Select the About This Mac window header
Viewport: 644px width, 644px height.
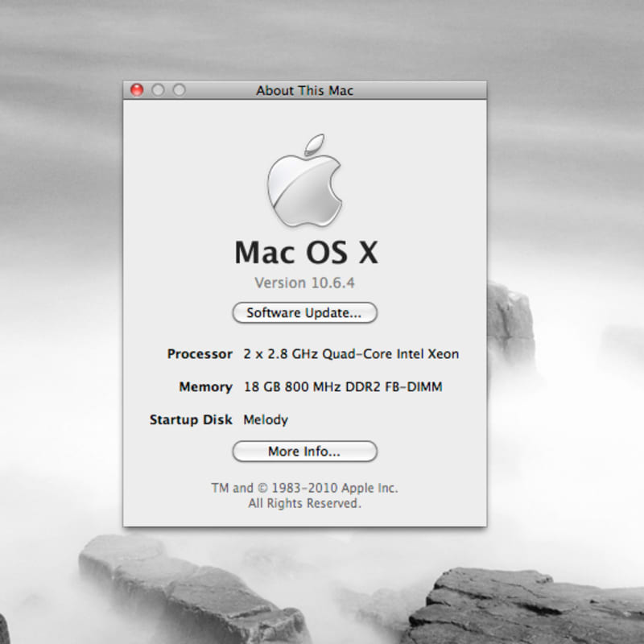(x=304, y=90)
